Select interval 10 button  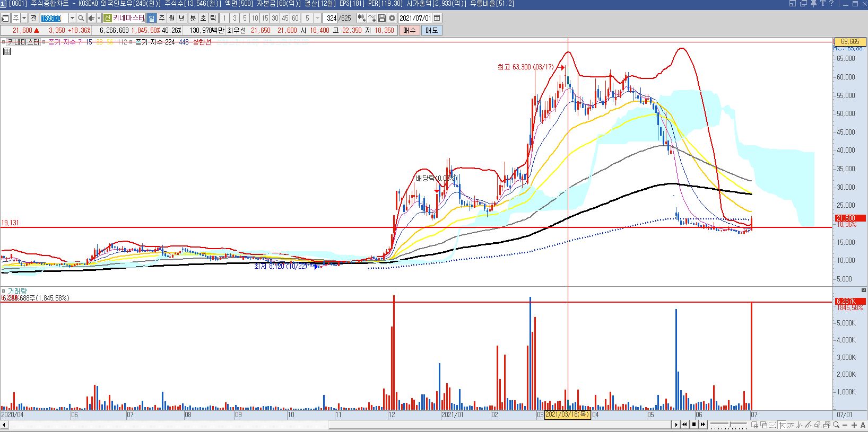pyautogui.click(x=255, y=18)
